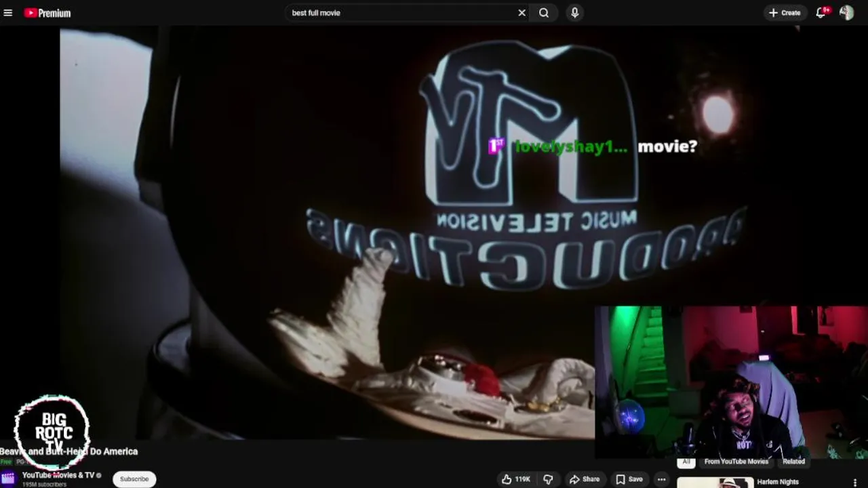This screenshot has width=868, height=488.
Task: Open the hamburger guide menu
Action: [x=8, y=13]
